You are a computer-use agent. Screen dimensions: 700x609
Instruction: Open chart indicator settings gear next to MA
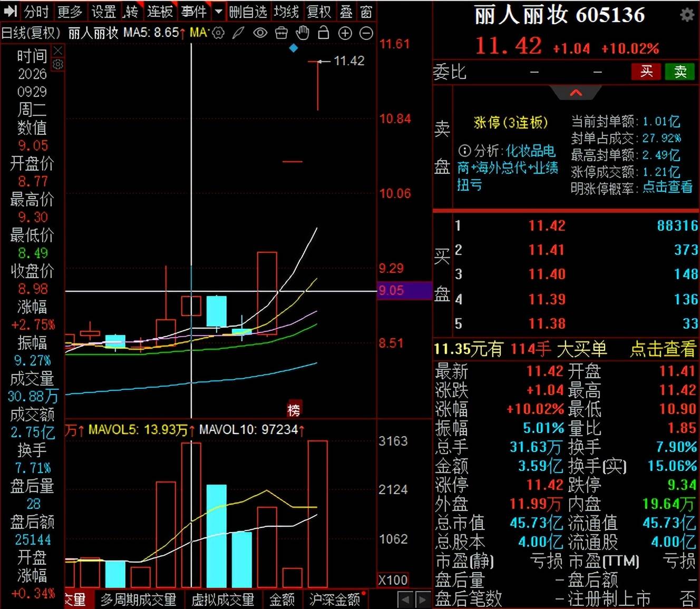coord(218,33)
